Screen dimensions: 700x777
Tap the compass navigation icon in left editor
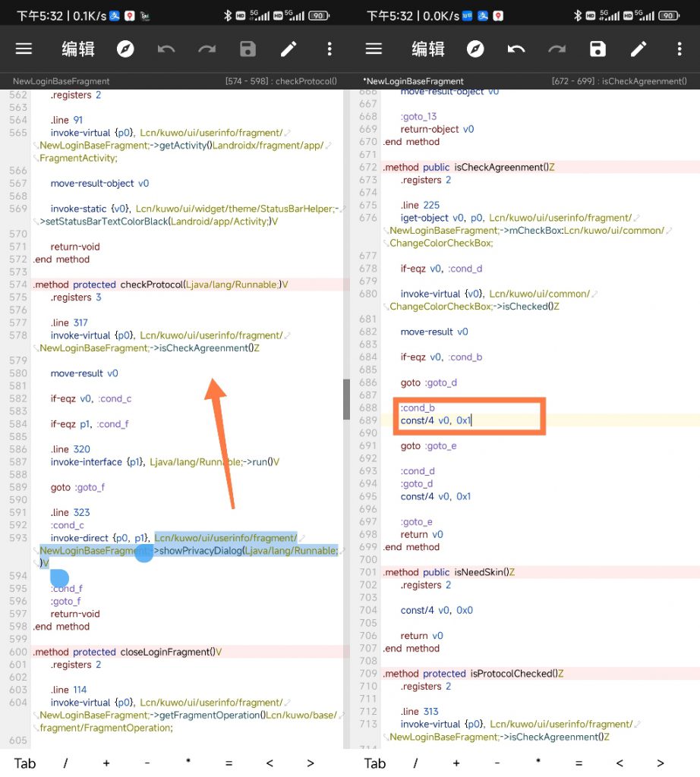(125, 49)
